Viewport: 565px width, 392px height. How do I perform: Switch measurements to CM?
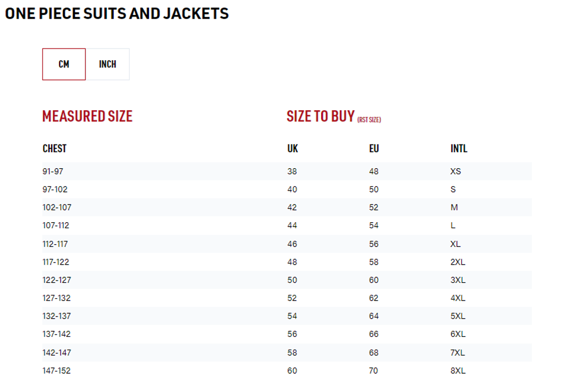point(64,64)
